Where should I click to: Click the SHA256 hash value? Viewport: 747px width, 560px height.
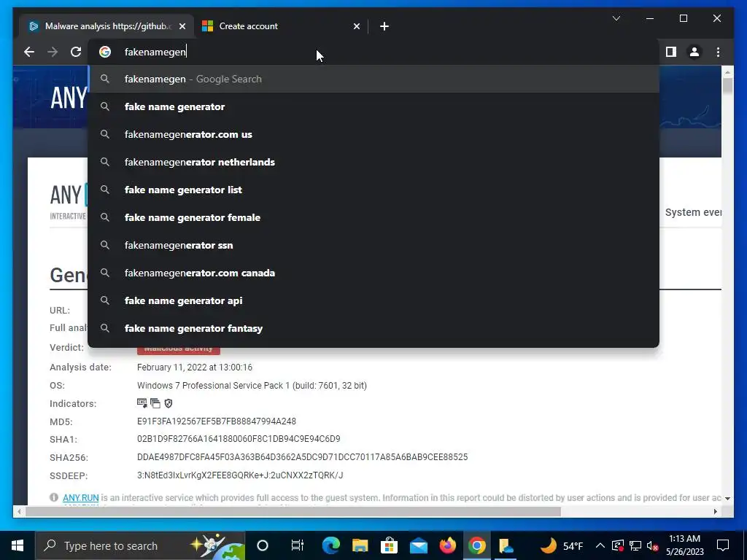[x=302, y=457]
